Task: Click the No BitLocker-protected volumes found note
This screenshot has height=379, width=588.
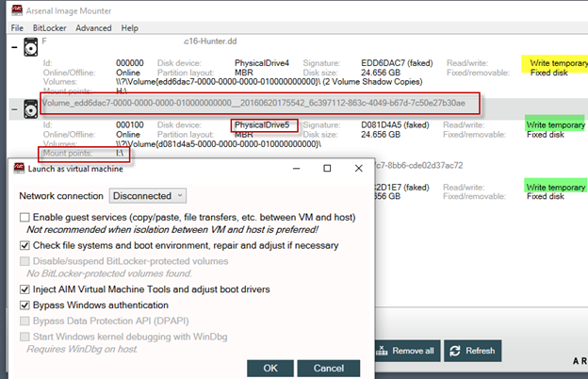Action: 108,273
